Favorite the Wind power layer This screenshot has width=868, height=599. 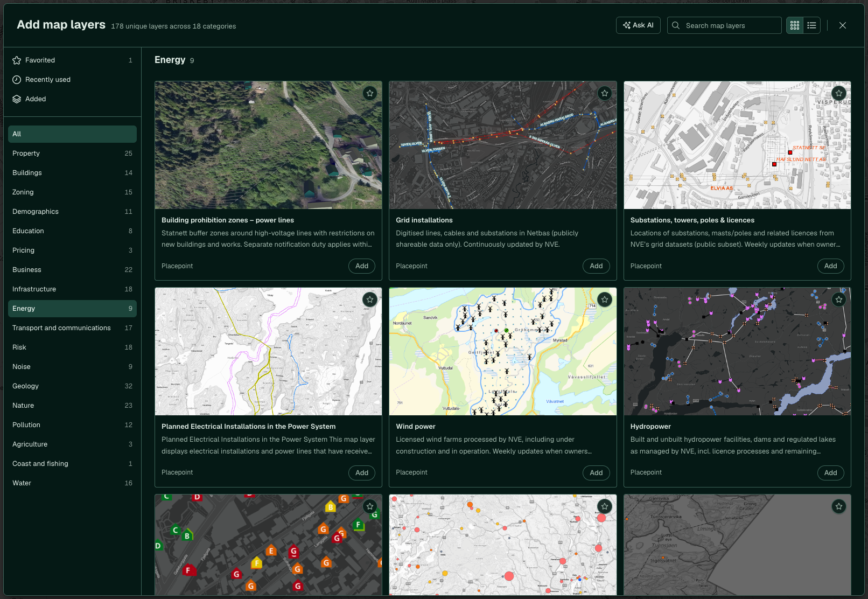(x=605, y=299)
